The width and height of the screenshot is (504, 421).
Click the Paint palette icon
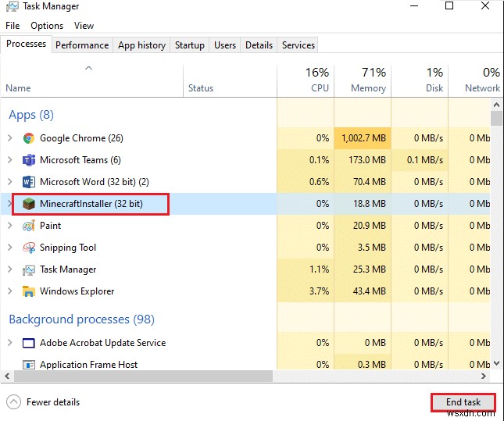coord(29,226)
